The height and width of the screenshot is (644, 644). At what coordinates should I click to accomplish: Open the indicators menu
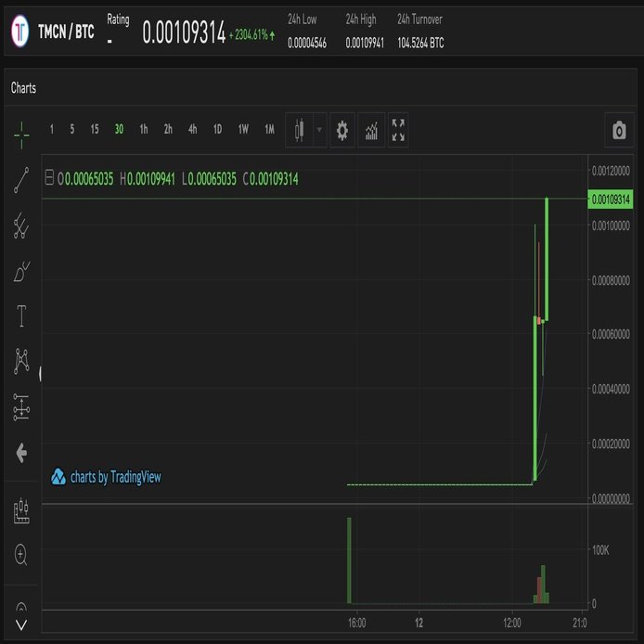(371, 131)
